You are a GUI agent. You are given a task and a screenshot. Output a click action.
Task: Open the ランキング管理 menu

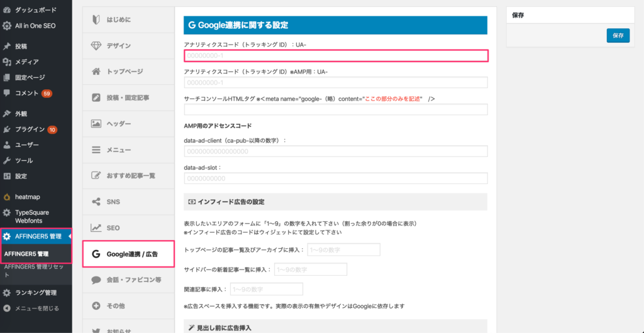pyautogui.click(x=36, y=293)
